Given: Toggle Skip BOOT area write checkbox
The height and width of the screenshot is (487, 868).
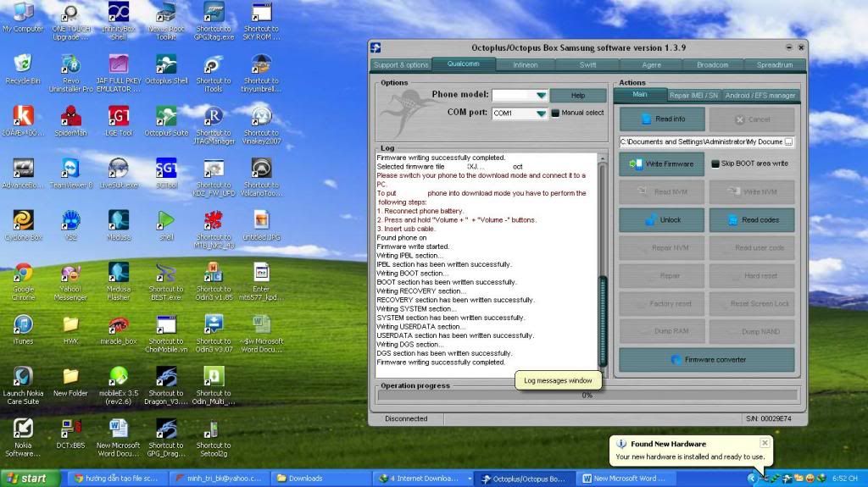Looking at the screenshot, I should point(715,163).
